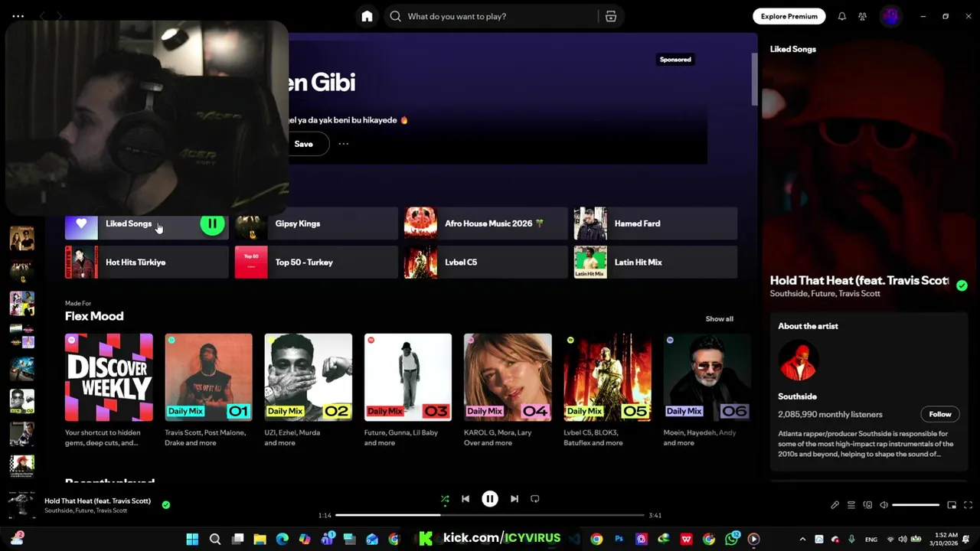Open WhatsApp from the taskbar

(732, 539)
